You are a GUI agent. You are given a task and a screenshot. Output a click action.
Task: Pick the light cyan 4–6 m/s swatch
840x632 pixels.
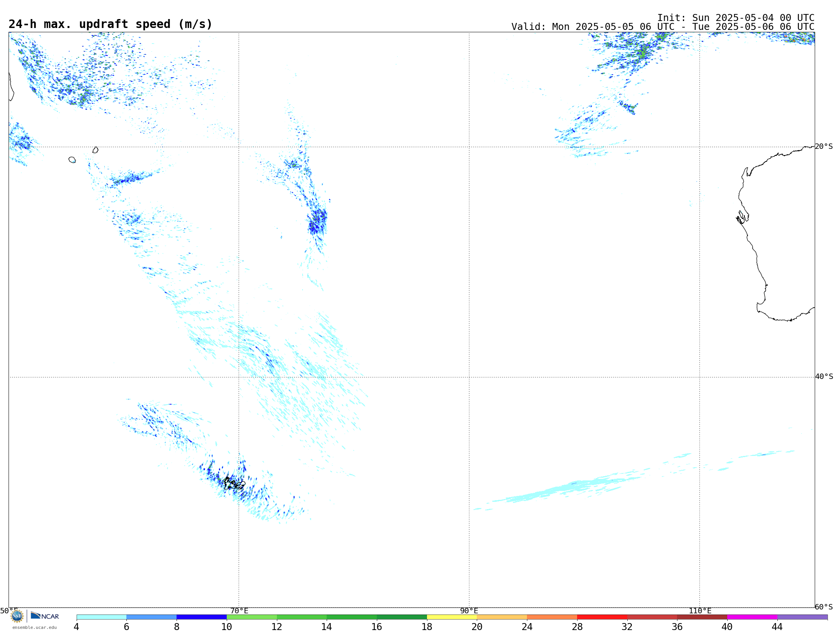(x=101, y=617)
